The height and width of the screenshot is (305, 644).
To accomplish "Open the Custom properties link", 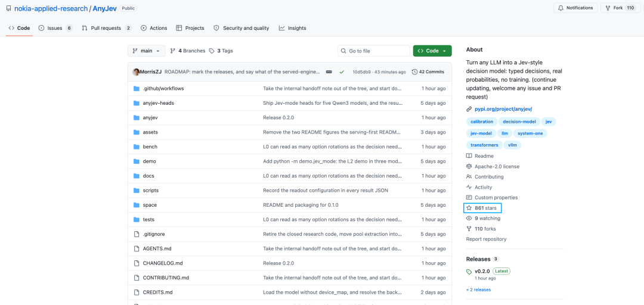I will tap(491, 197).
